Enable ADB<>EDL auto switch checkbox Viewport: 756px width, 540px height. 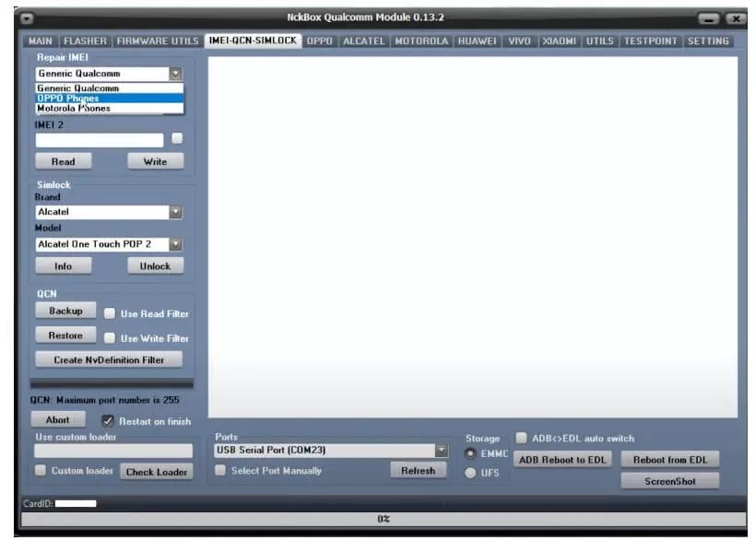521,438
